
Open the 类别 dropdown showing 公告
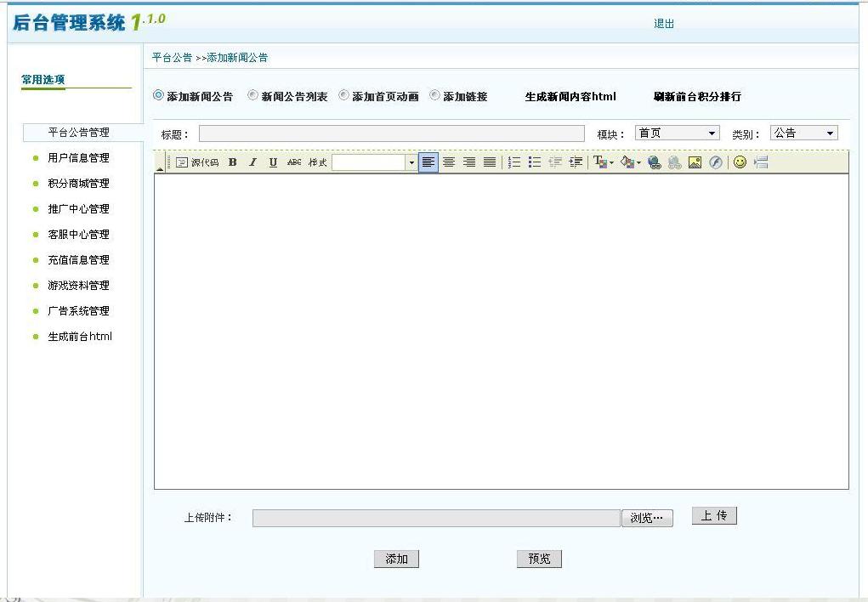click(803, 132)
